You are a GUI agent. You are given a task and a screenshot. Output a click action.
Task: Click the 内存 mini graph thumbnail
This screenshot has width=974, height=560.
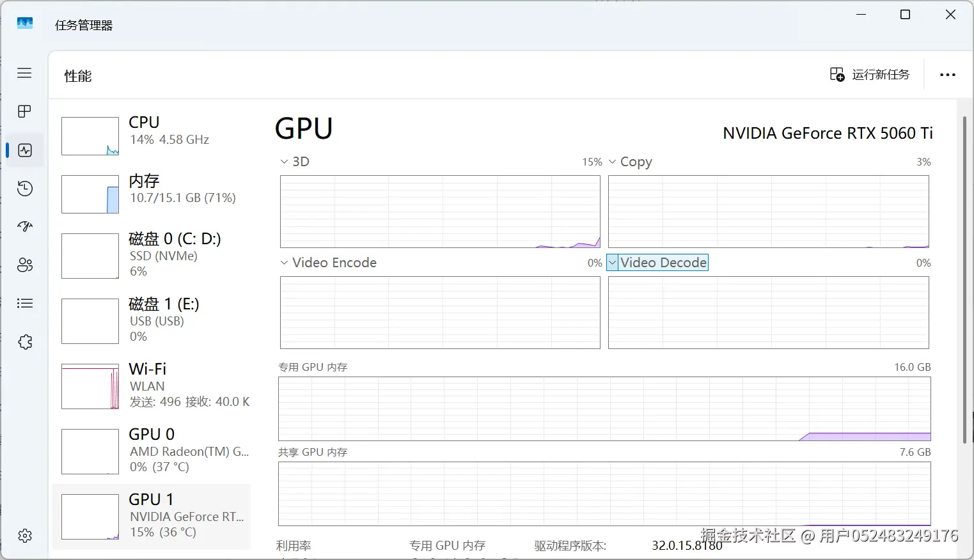(x=90, y=194)
